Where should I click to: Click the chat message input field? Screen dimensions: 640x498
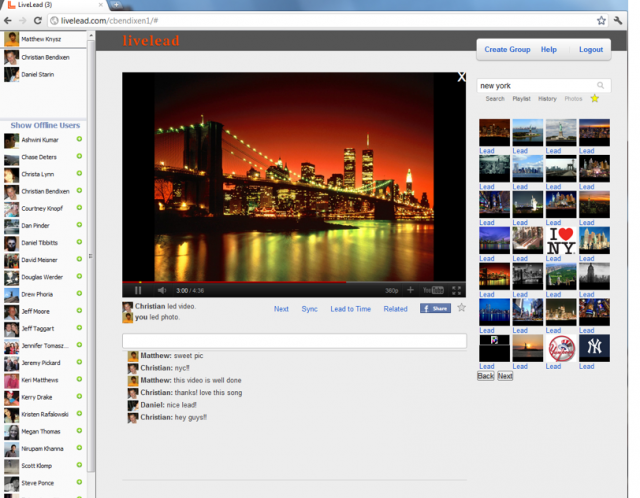[x=294, y=341]
